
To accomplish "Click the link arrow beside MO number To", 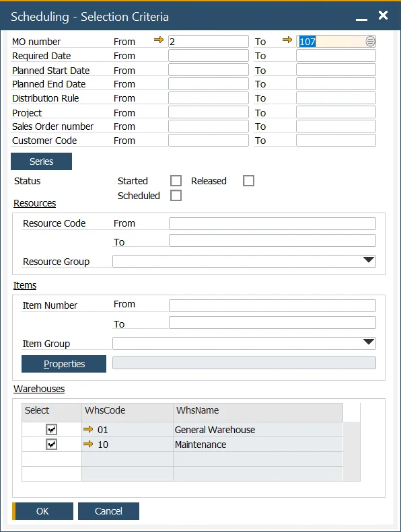I will (x=287, y=40).
